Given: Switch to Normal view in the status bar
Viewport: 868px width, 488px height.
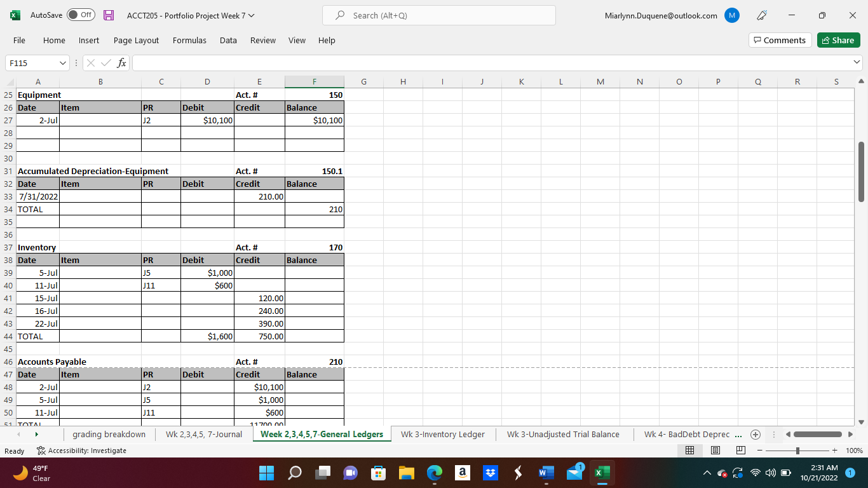Looking at the screenshot, I should [x=690, y=450].
